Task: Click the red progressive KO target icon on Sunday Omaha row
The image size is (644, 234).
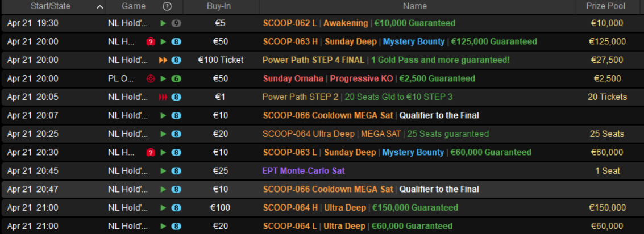Action: [x=151, y=78]
